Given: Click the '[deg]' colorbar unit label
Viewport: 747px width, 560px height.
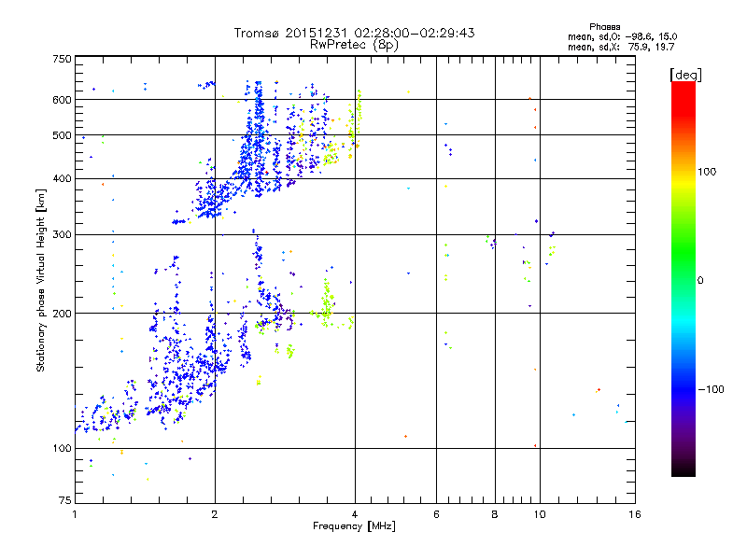Looking at the screenshot, I should point(685,75).
